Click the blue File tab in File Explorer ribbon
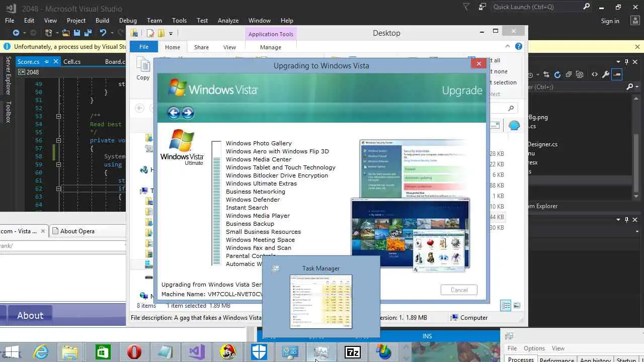Screen dimensions: 644x362 144,47
